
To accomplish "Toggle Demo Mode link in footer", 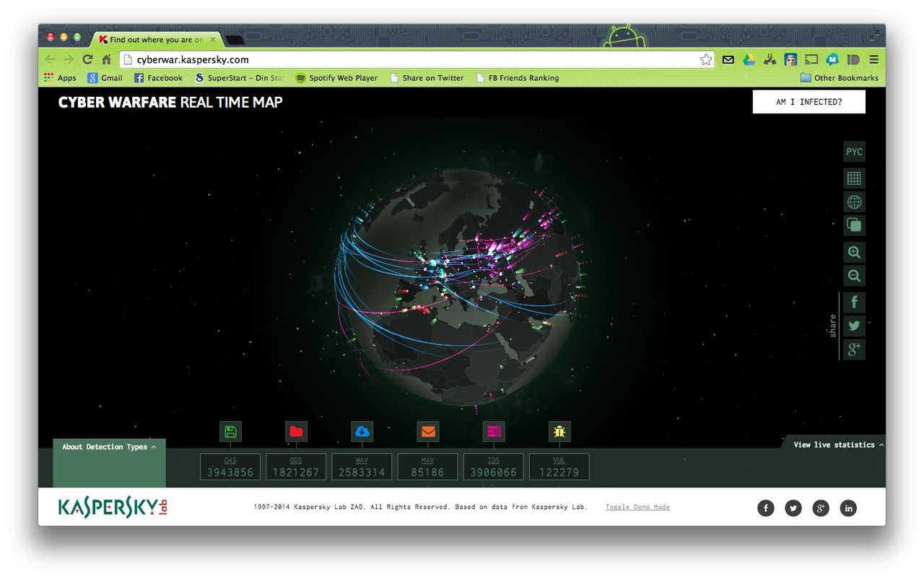I will coord(637,507).
